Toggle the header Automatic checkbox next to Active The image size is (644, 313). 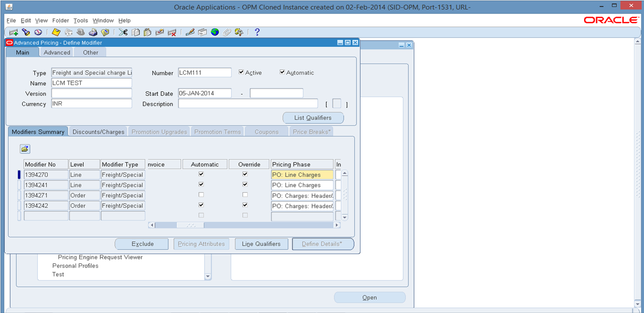(283, 72)
